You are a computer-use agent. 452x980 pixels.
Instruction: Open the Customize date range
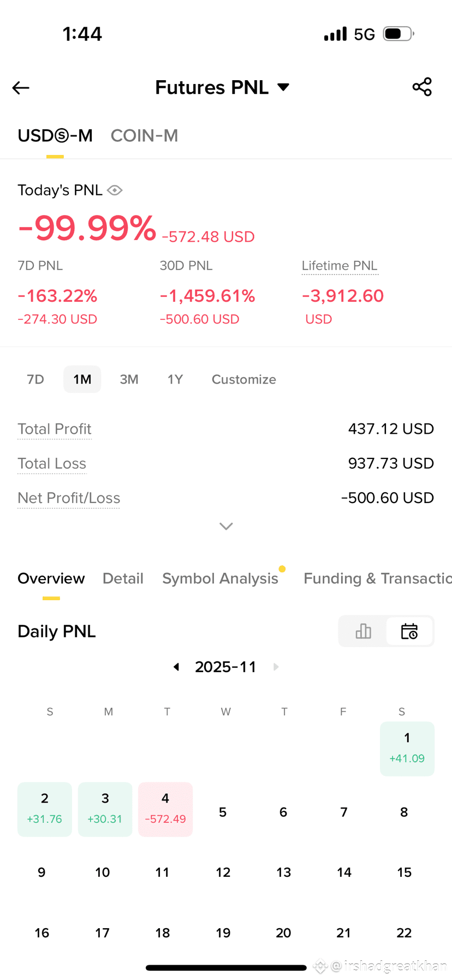244,379
